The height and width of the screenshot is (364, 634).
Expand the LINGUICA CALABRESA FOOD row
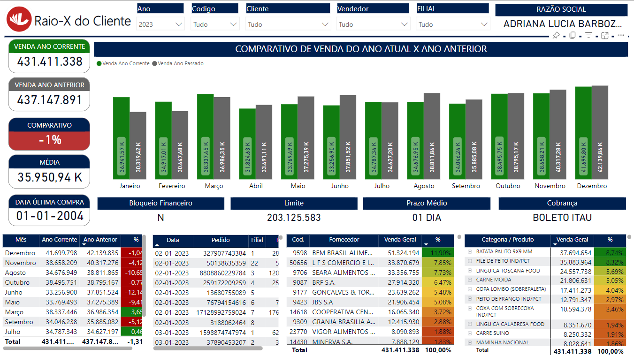pyautogui.click(x=470, y=324)
